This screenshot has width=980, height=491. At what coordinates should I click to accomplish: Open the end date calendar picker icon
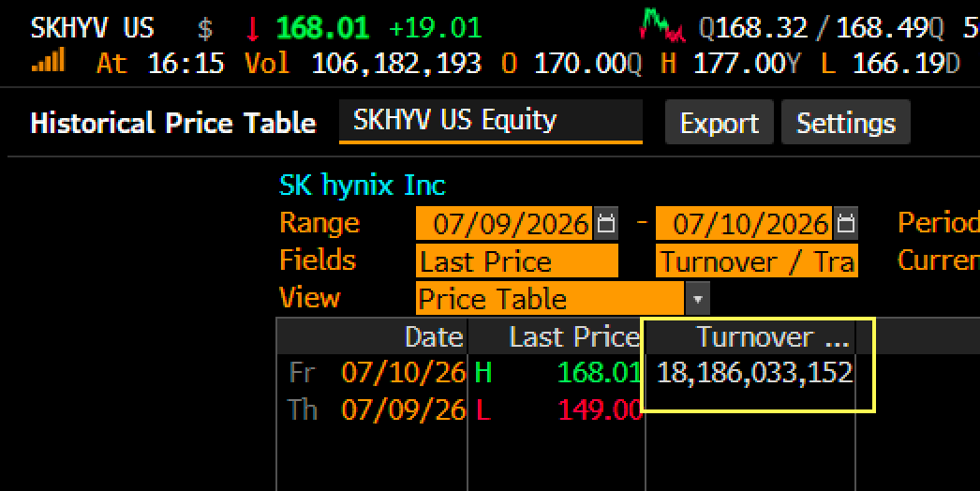tap(846, 223)
